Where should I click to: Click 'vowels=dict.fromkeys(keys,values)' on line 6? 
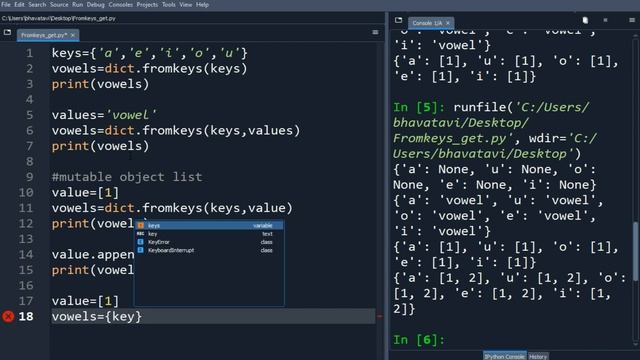coord(176,131)
